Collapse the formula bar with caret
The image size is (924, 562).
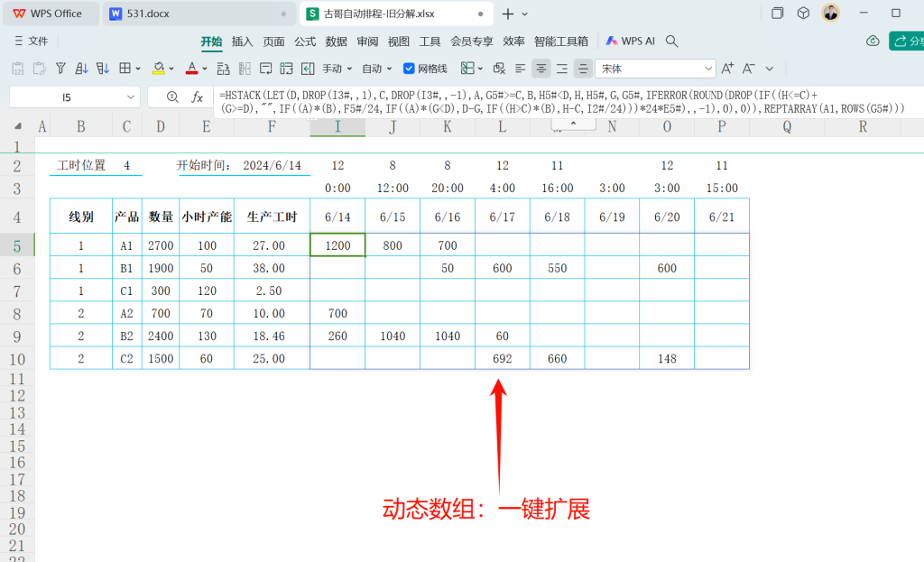[573, 124]
